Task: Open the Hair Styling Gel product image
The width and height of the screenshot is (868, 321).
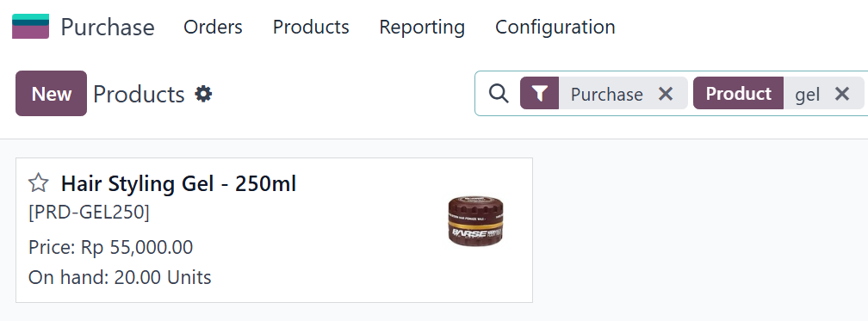Action: point(475,221)
